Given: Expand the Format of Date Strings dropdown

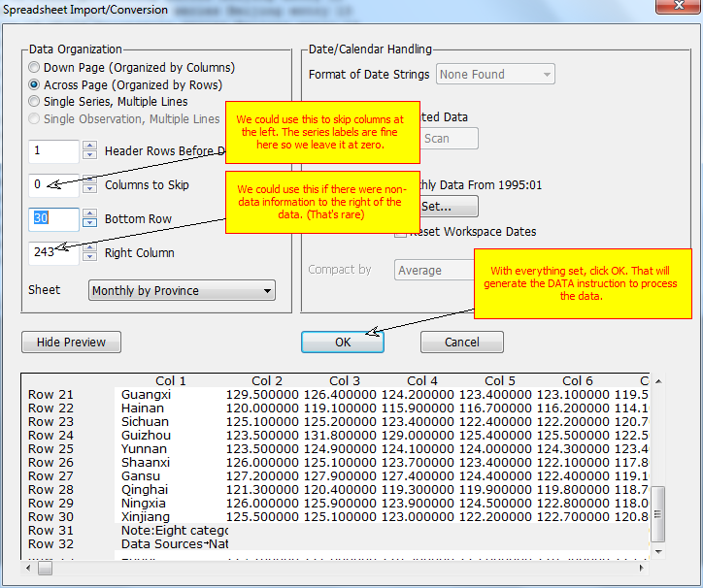Looking at the screenshot, I should point(496,74).
